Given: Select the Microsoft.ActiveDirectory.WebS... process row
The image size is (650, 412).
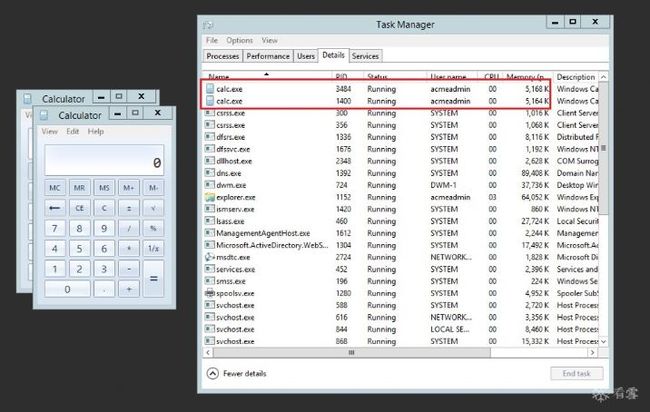Looking at the screenshot, I should coord(401,245).
